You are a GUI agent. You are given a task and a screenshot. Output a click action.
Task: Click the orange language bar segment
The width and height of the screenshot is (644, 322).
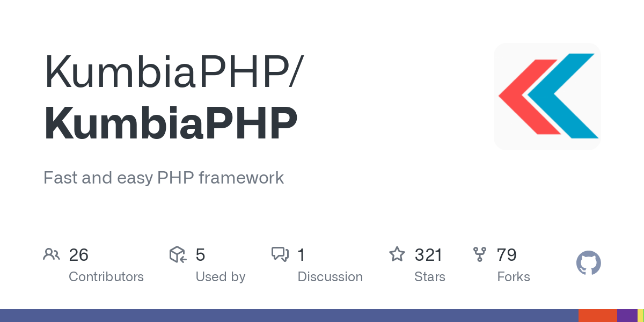[597, 316]
